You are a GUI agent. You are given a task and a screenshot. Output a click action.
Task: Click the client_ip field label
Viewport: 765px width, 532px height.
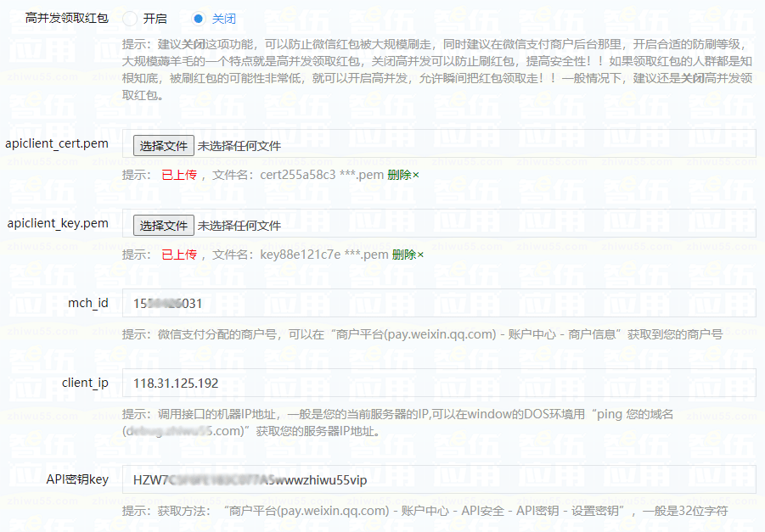tap(85, 383)
